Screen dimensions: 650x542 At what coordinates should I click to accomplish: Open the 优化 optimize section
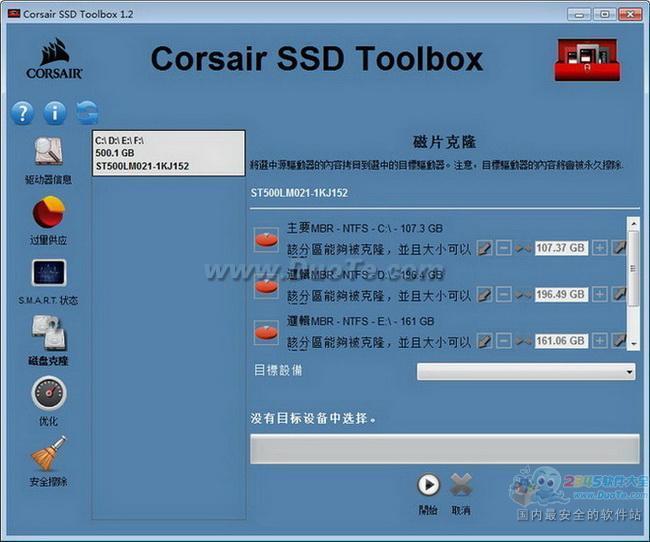coord(49,401)
